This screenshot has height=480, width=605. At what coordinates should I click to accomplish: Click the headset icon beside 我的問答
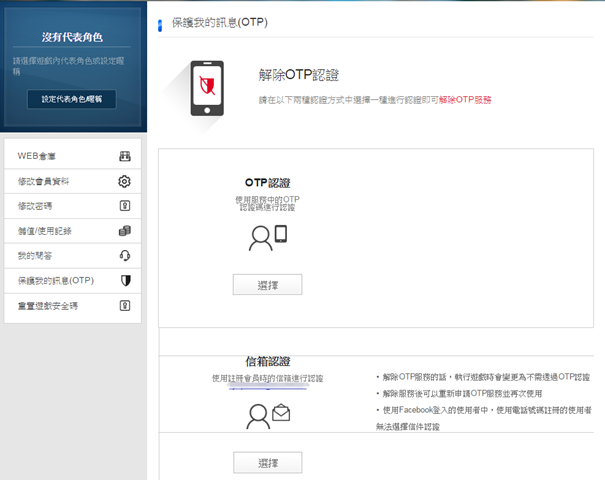pyautogui.click(x=125, y=256)
